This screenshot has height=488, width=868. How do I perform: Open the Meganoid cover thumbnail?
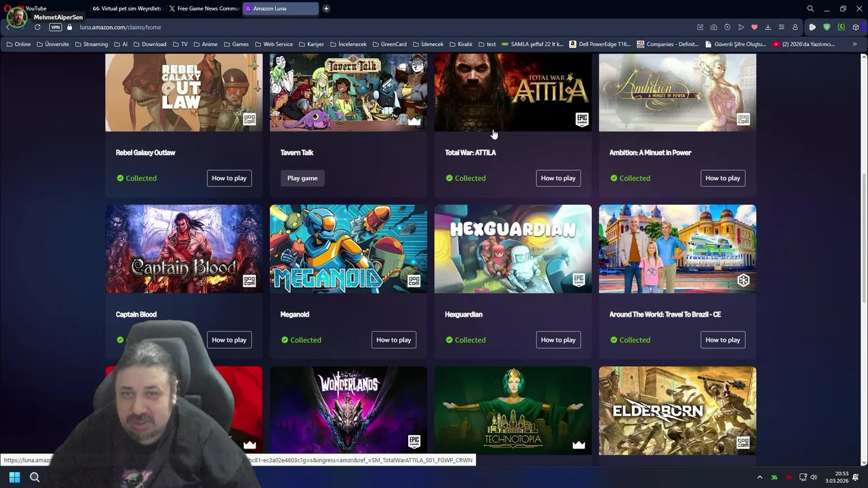pyautogui.click(x=349, y=249)
